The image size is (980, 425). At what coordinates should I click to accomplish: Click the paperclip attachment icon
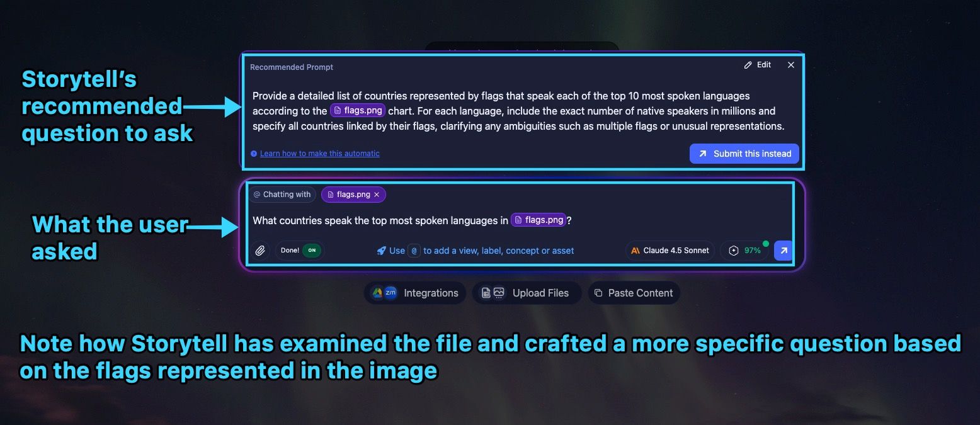pyautogui.click(x=260, y=251)
